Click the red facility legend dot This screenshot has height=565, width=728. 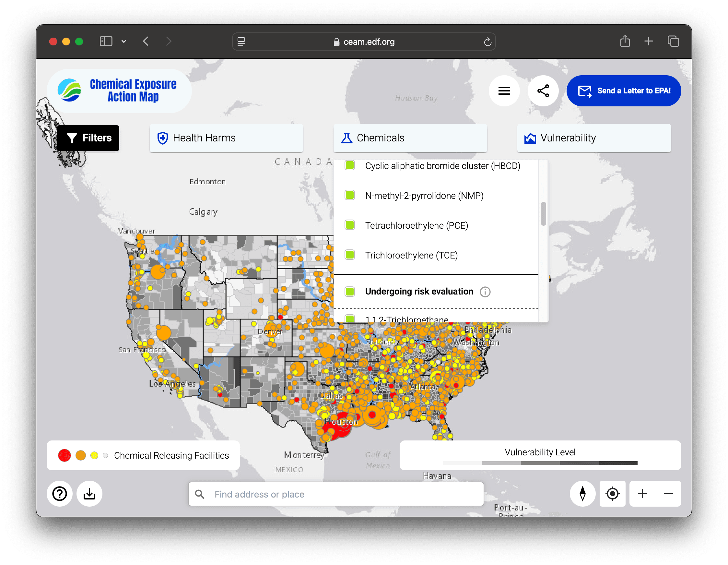click(x=64, y=455)
